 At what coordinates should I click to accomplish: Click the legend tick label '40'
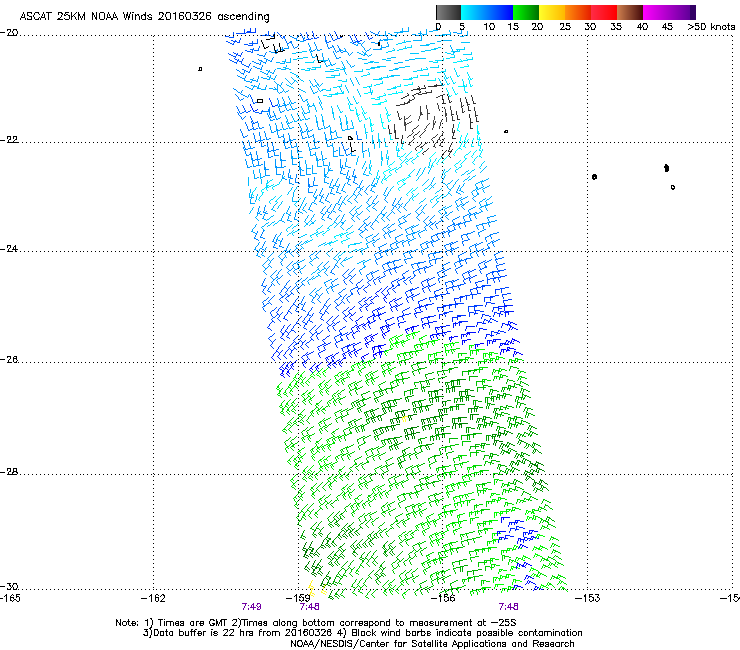[642, 27]
